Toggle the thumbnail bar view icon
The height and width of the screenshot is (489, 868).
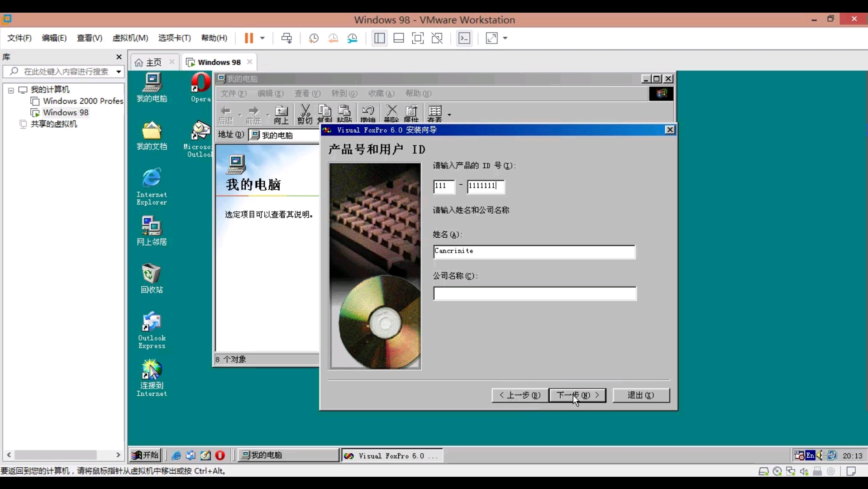tap(399, 38)
